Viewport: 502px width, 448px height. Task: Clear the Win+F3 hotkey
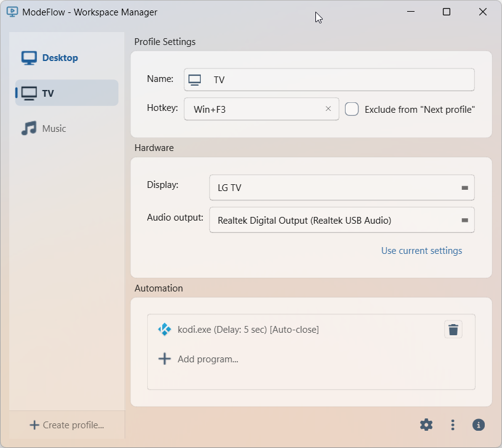pyautogui.click(x=328, y=109)
